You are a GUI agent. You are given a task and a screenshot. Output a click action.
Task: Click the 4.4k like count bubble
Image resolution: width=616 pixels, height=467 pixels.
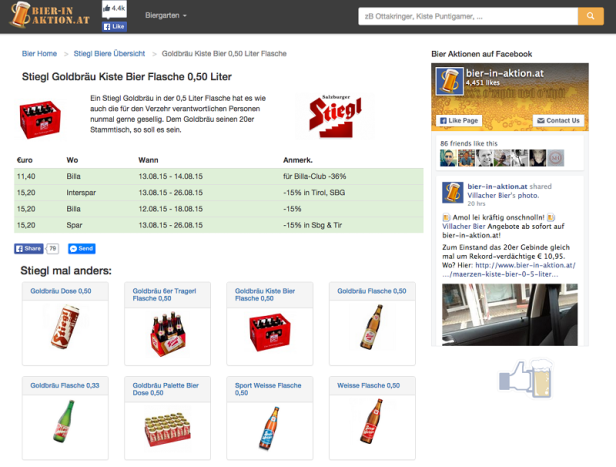pyautogui.click(x=114, y=9)
